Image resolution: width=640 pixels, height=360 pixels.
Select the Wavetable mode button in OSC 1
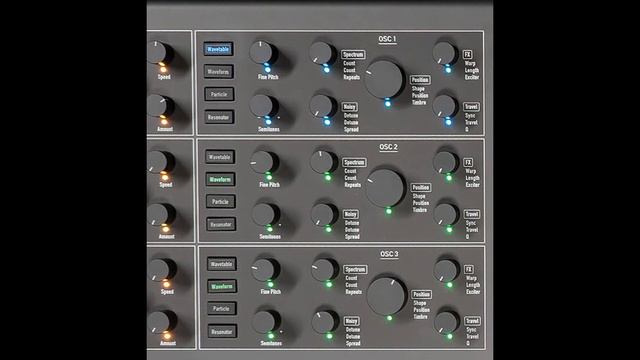coord(218,49)
